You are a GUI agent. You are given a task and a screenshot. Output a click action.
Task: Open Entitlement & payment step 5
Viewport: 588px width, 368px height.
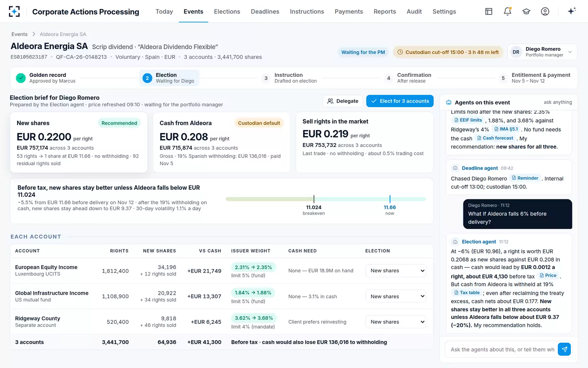tap(535, 78)
